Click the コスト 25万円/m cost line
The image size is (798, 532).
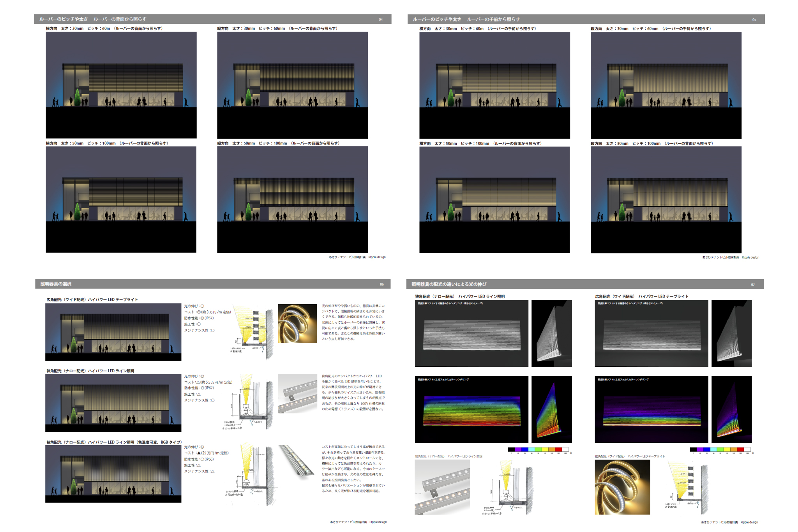click(207, 453)
